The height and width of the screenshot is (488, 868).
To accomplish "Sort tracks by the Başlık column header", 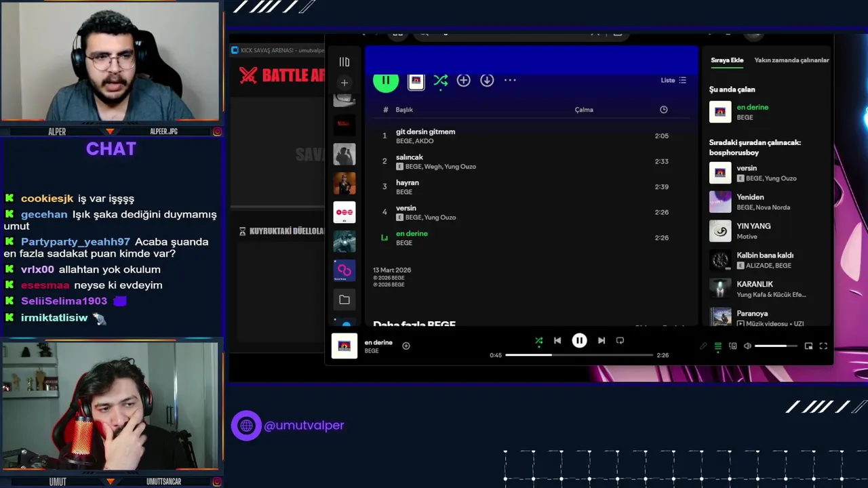I will [404, 110].
